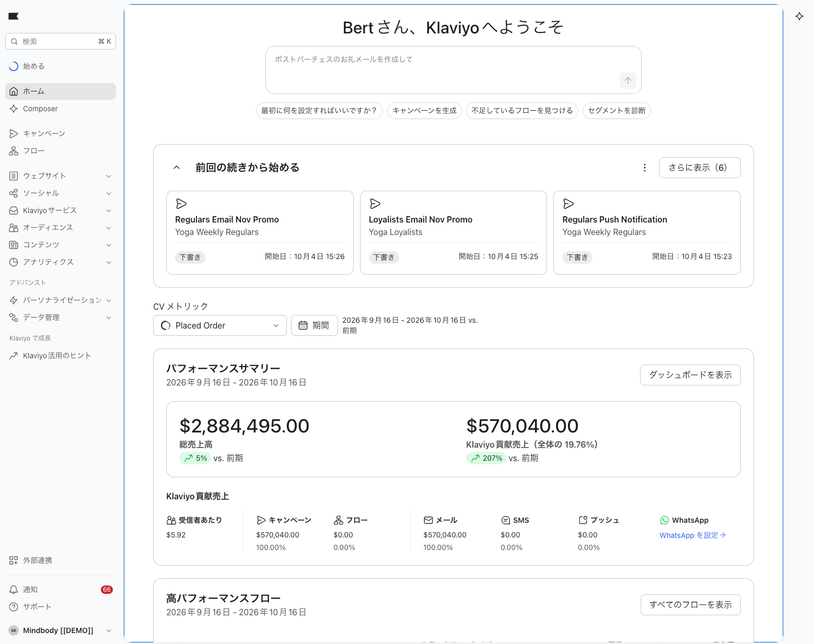Click the 期間 date range button
This screenshot has width=813, height=644.
point(314,325)
